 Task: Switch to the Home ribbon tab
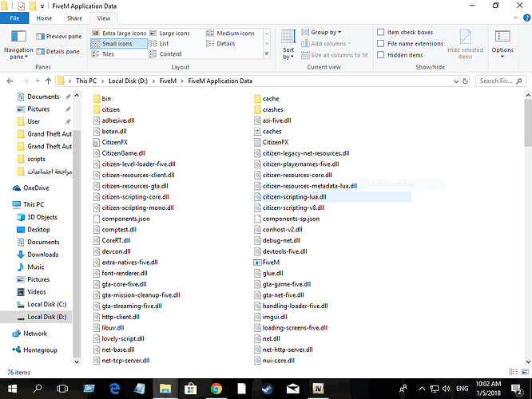pyautogui.click(x=44, y=18)
